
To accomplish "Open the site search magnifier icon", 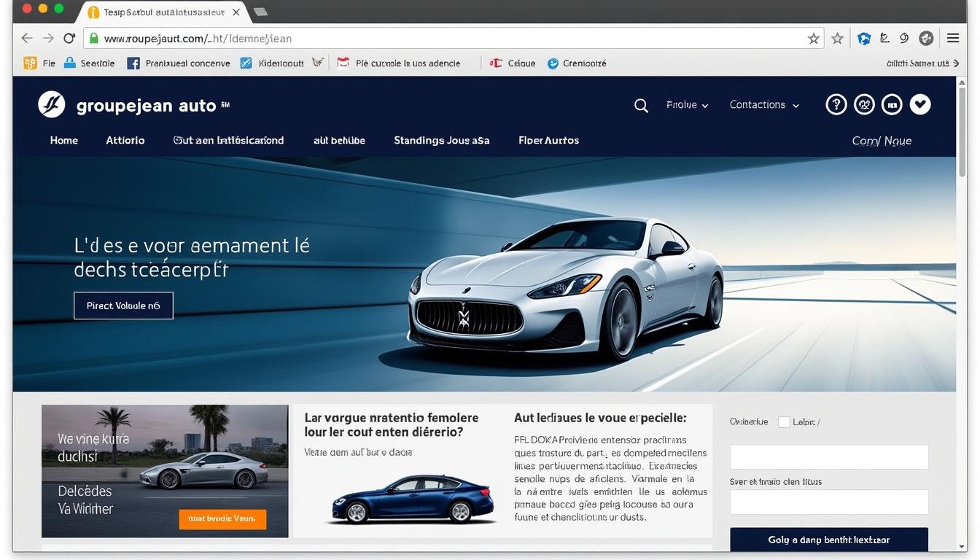I will (640, 105).
